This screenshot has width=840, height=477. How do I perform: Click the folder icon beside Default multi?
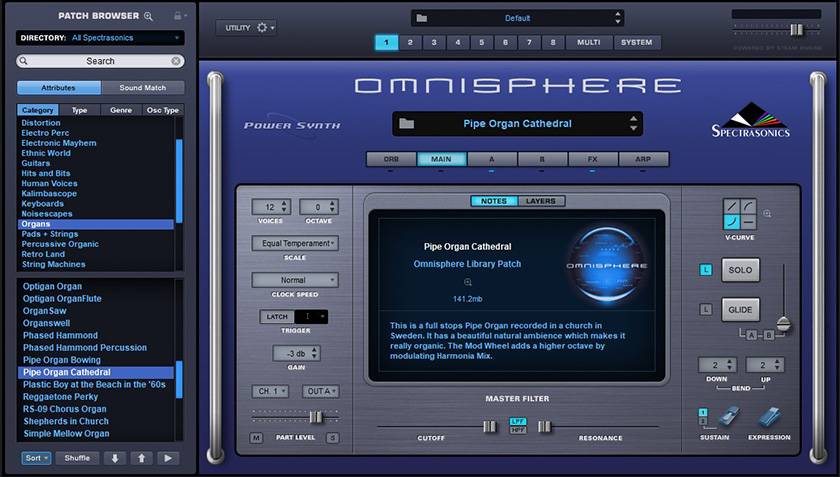422,18
